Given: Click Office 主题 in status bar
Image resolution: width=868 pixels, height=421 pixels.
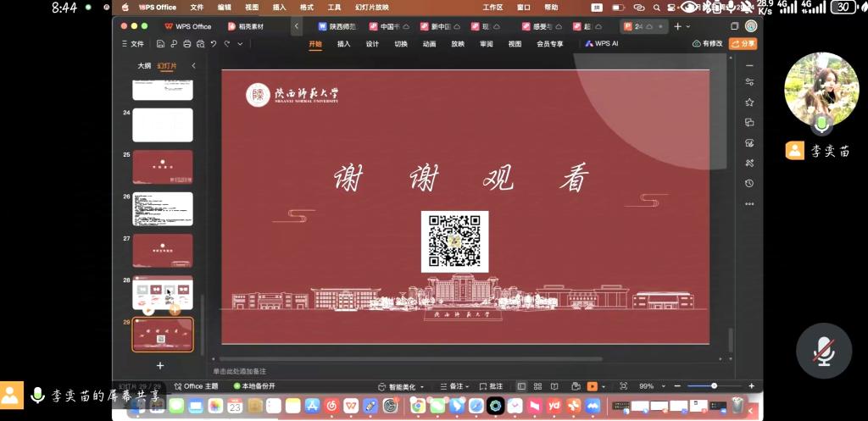Looking at the screenshot, I should point(196,386).
